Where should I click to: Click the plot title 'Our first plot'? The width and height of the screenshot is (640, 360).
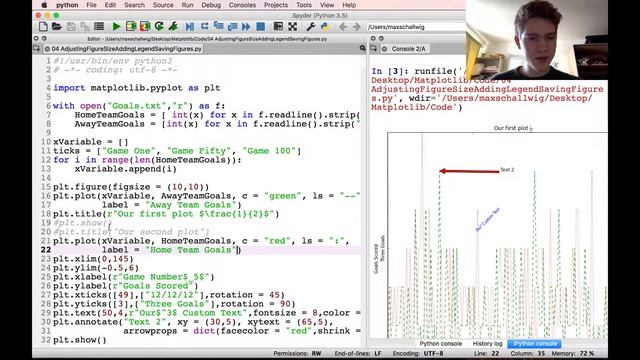click(511, 128)
